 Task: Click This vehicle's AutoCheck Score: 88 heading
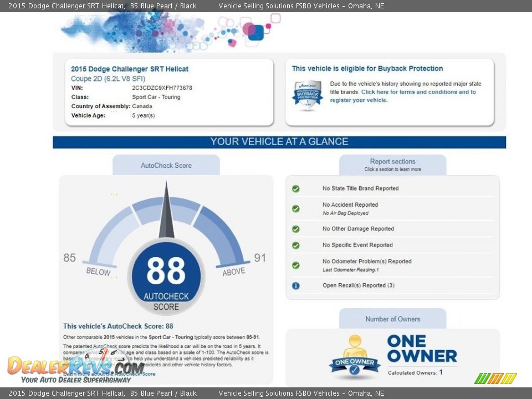pos(118,326)
